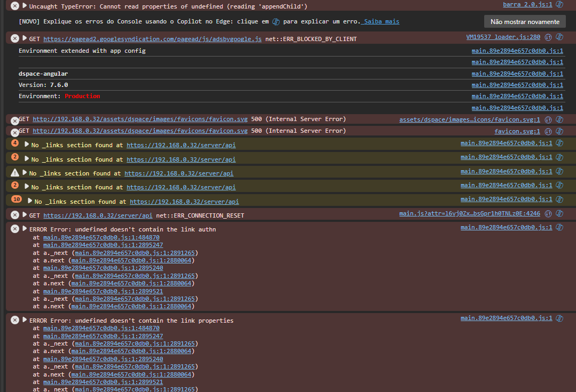Open the adsbygoogle.js URL link
Image resolution: width=576 pixels, height=392 pixels.
click(x=152, y=39)
